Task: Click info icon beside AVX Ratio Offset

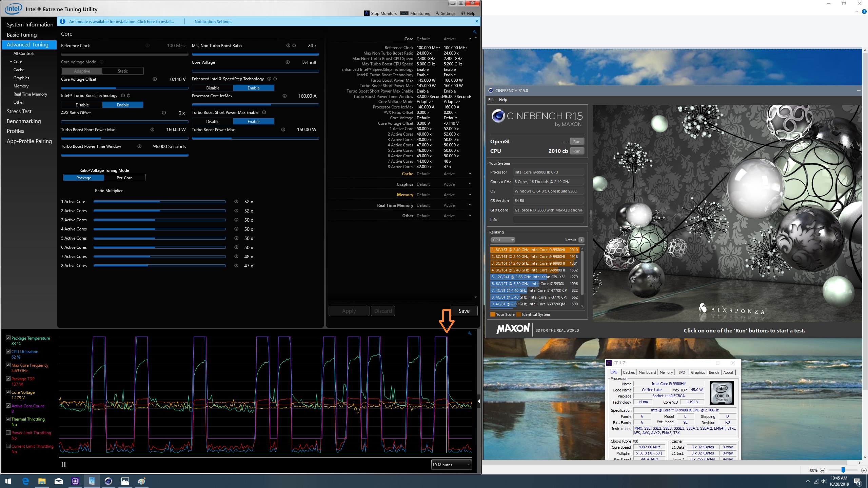Action: pos(164,113)
